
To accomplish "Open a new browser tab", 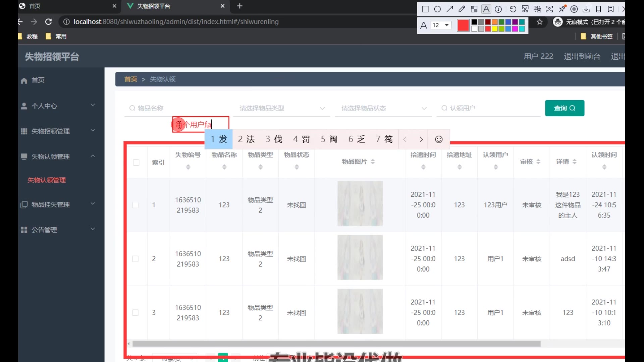I will point(239,6).
